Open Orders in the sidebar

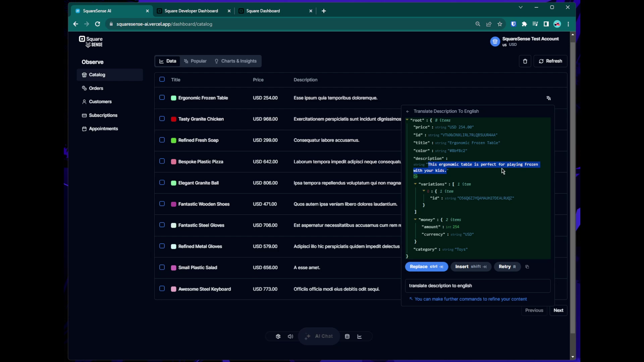click(96, 88)
